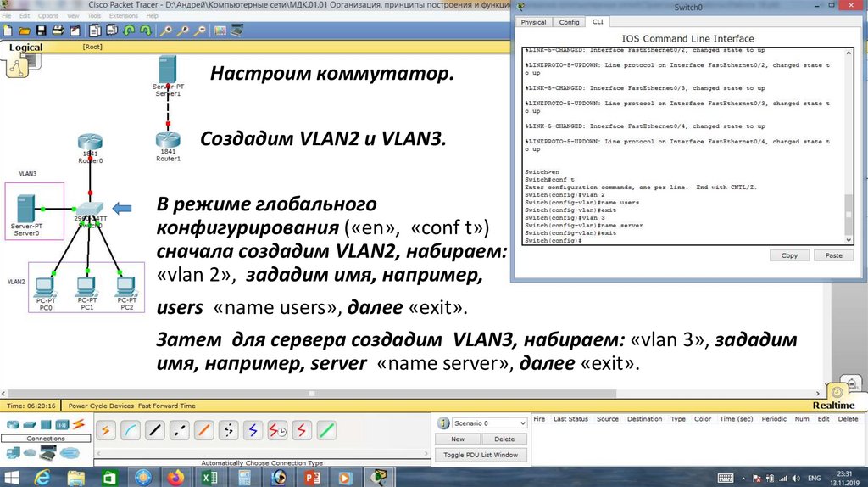Screen dimensions: 868x487
Task: Click the Print toolbar icon
Action: click(58, 31)
